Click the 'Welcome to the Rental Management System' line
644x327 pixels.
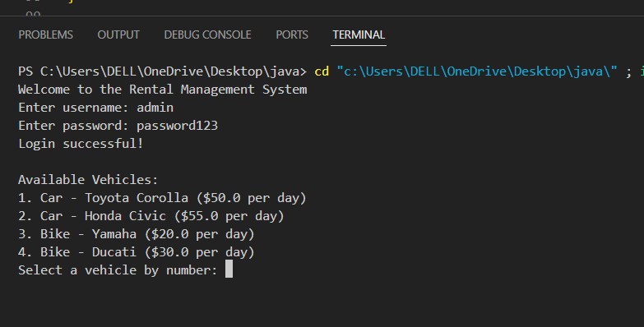162,90
